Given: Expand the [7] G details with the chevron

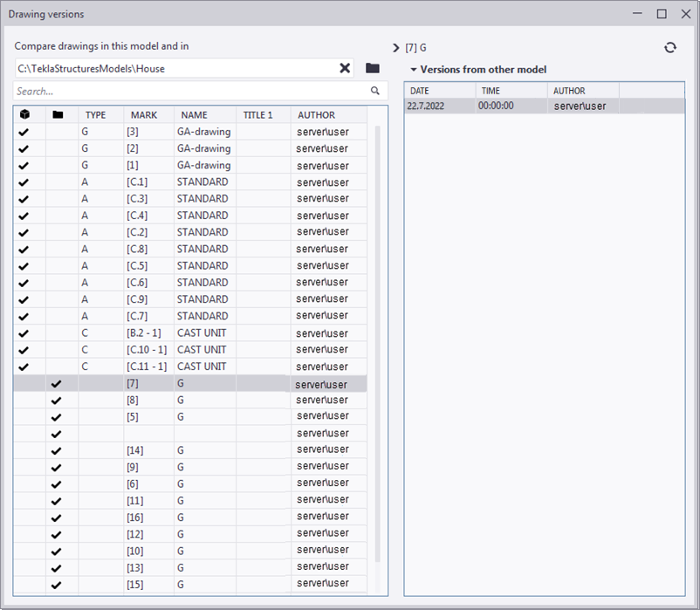Looking at the screenshot, I should [395, 48].
